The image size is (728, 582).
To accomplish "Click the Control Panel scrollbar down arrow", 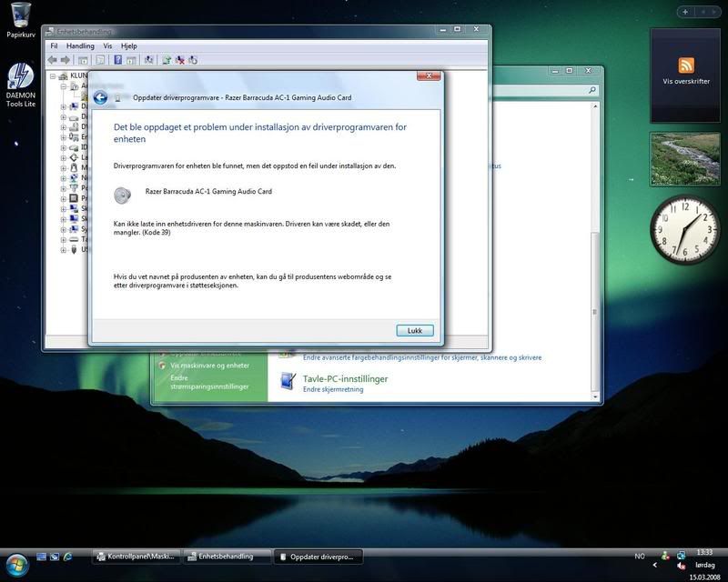I will pos(595,396).
